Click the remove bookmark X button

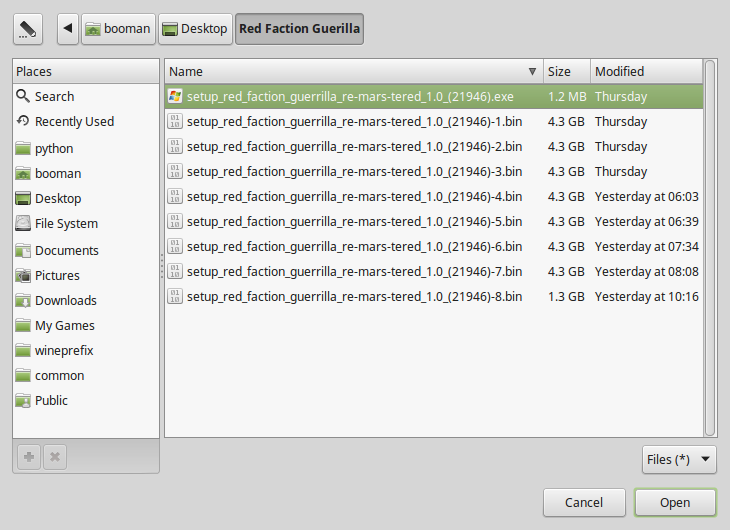[55, 457]
